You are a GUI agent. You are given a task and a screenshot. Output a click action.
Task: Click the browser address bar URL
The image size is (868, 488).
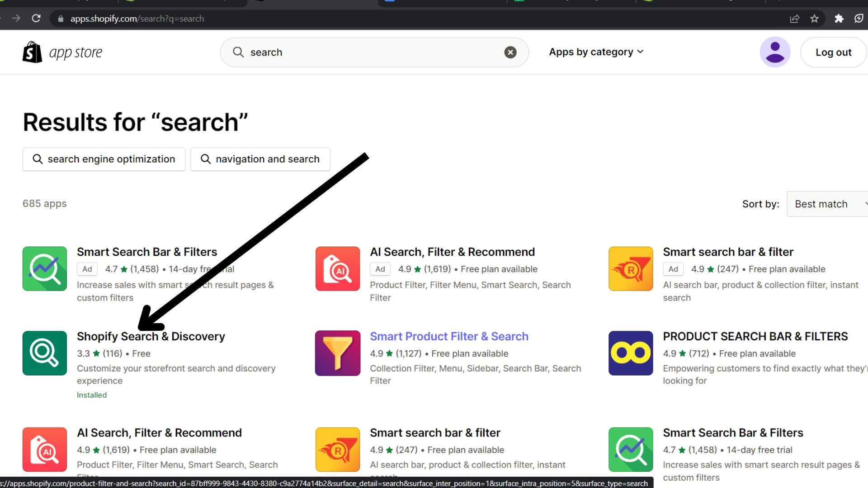click(x=137, y=19)
